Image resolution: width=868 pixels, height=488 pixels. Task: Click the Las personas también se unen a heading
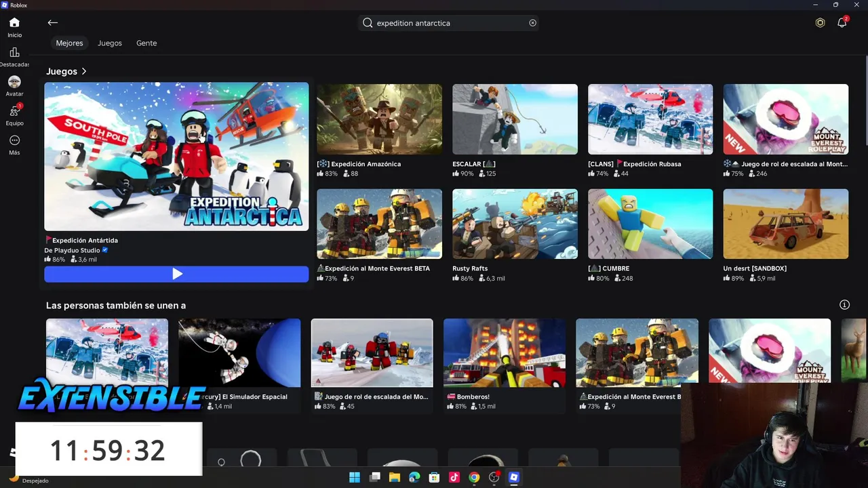coord(116,306)
